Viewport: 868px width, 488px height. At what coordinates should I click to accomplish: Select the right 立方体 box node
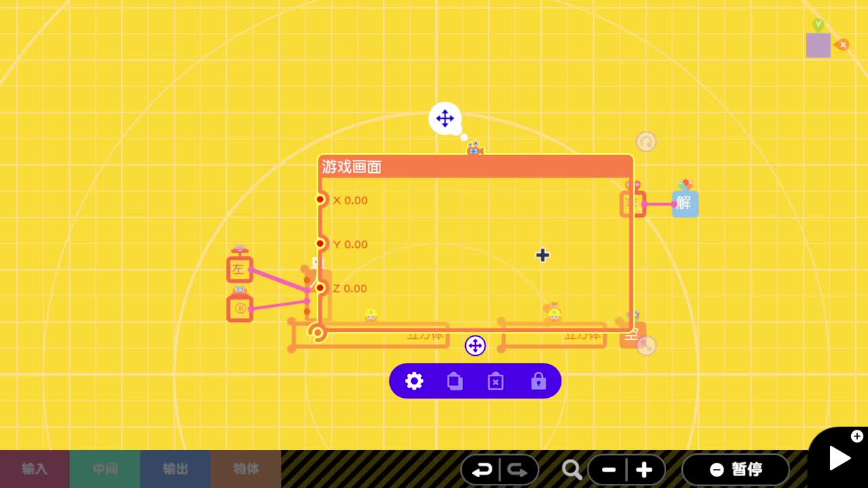click(554, 335)
